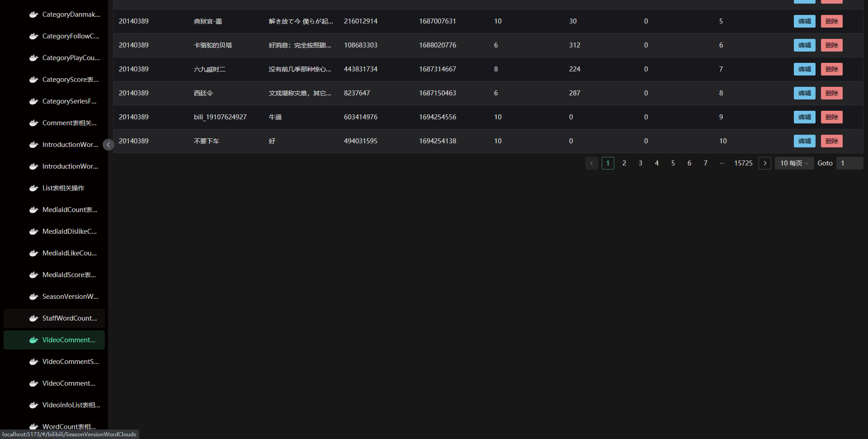Click the CategoryDanmak... menu icon
The image size is (868, 439).
33,14
